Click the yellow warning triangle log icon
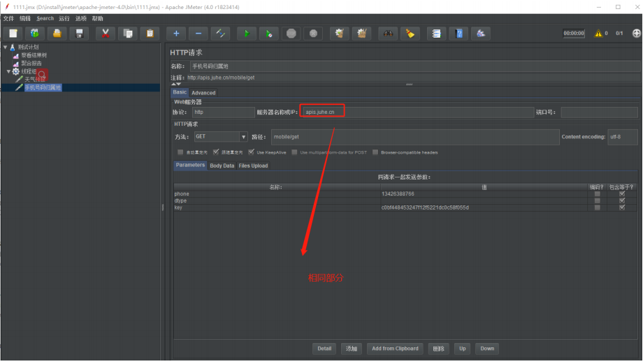Image resolution: width=643 pixels, height=364 pixels. pos(598,34)
